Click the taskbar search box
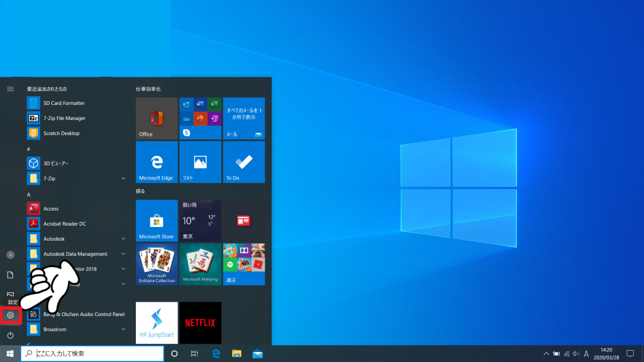644x362 pixels. 92,354
